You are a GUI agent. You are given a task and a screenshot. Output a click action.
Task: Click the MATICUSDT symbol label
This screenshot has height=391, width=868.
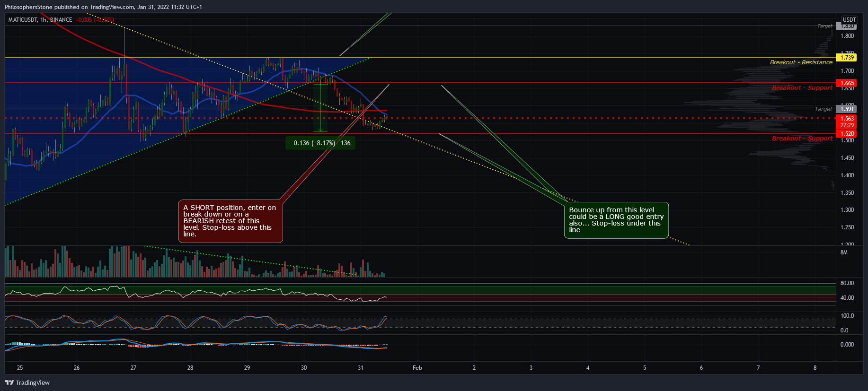tap(23, 20)
